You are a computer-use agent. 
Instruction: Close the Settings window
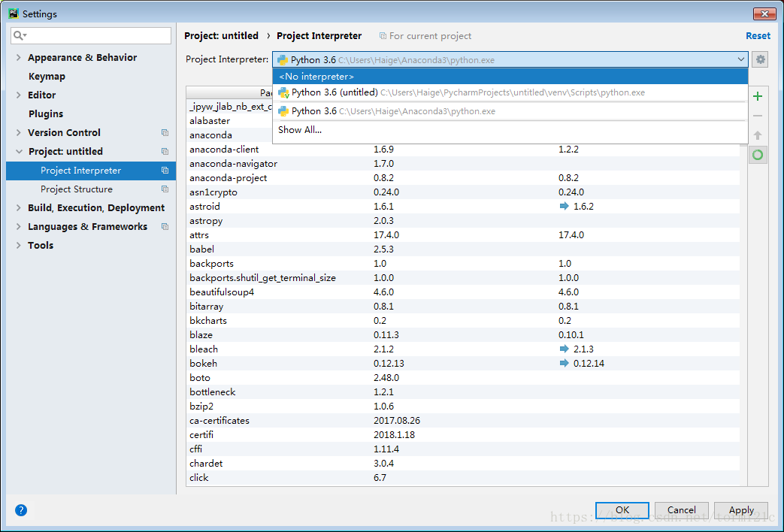point(764,14)
